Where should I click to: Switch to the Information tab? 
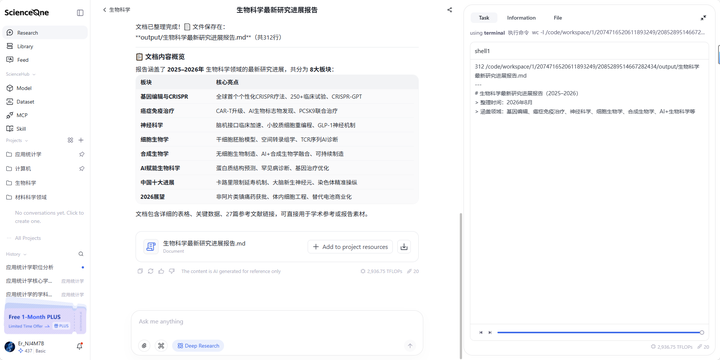[521, 18]
